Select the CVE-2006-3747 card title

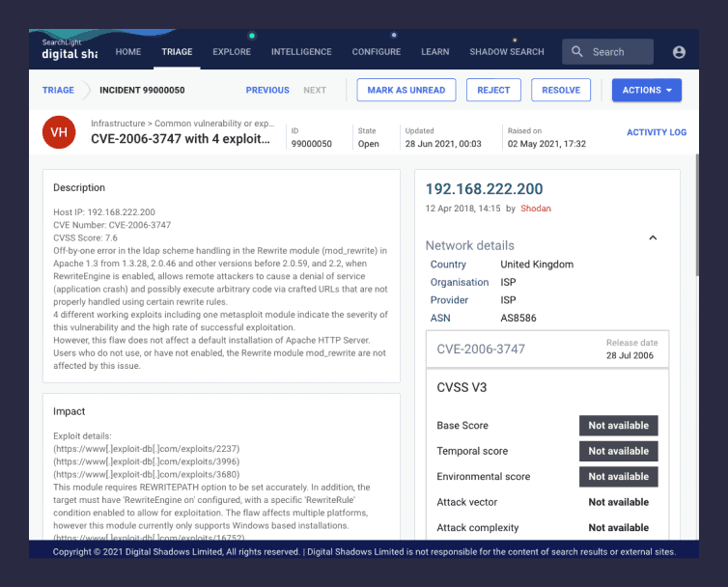[481, 349]
